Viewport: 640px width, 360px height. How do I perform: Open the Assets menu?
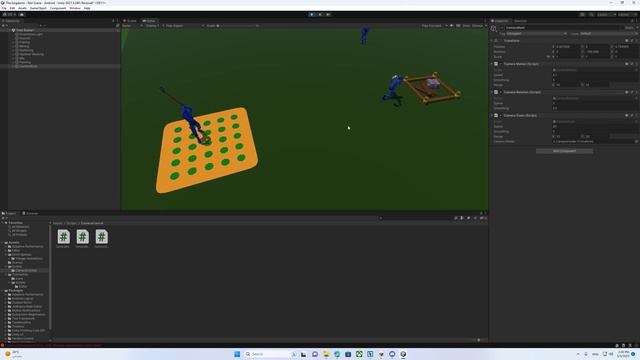tap(22, 8)
